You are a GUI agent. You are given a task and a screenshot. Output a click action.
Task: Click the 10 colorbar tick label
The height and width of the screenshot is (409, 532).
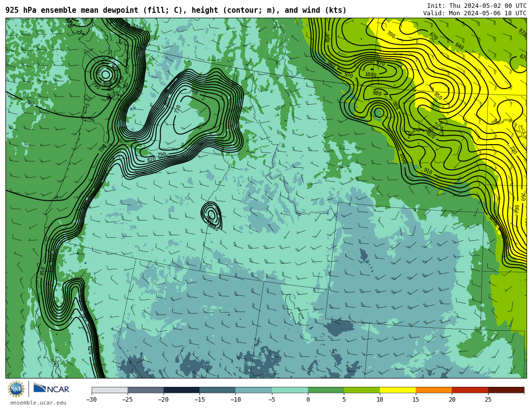380,400
